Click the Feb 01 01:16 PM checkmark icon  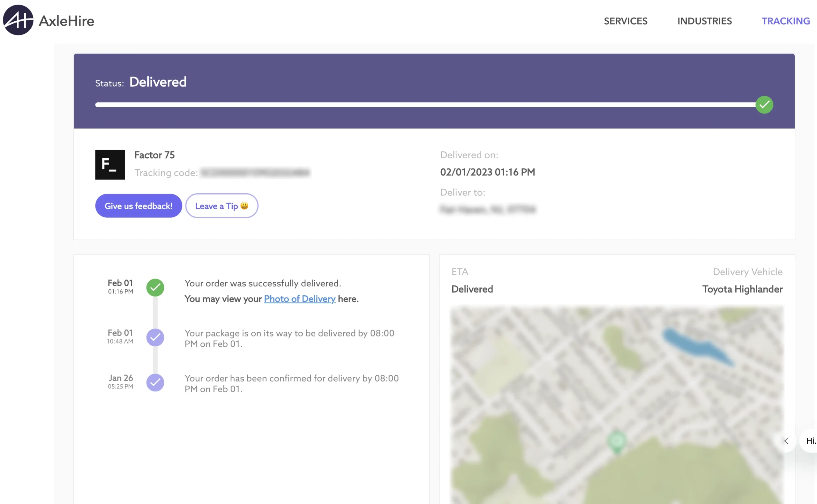pyautogui.click(x=155, y=286)
